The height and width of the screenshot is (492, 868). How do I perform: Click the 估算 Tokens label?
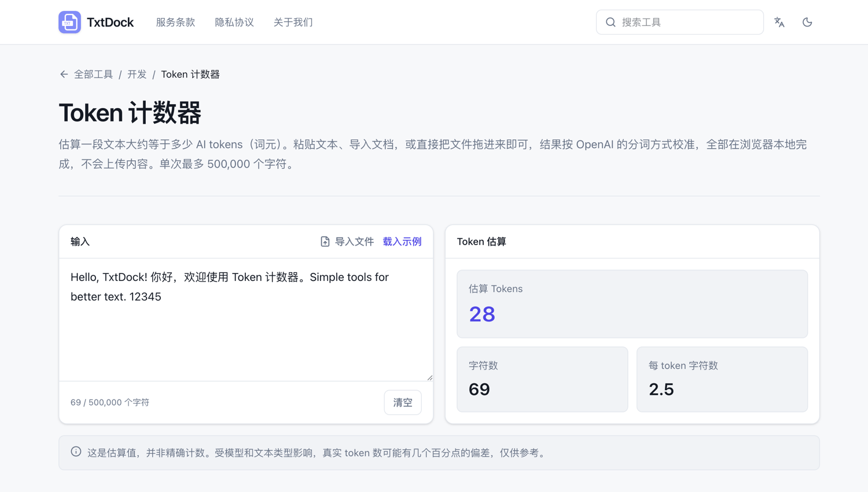(495, 288)
